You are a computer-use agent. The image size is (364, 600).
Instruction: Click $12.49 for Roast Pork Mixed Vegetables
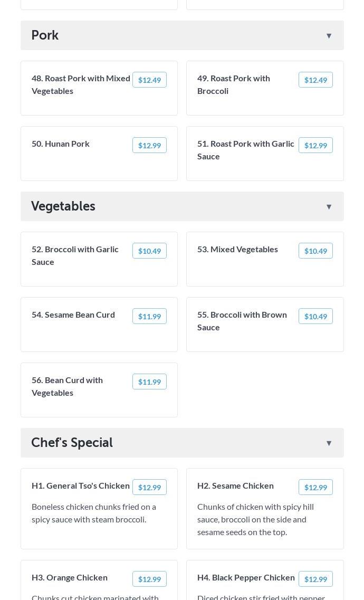(149, 80)
